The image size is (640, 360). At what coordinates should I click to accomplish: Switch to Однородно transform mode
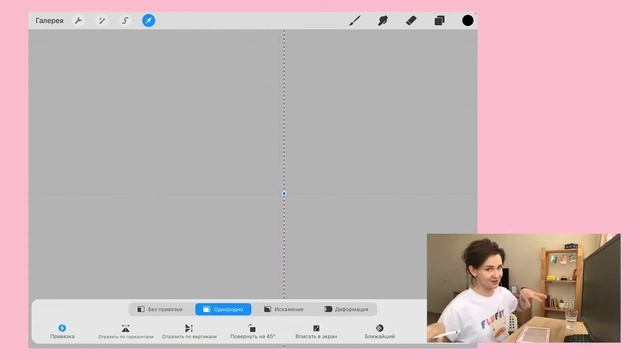tap(223, 309)
